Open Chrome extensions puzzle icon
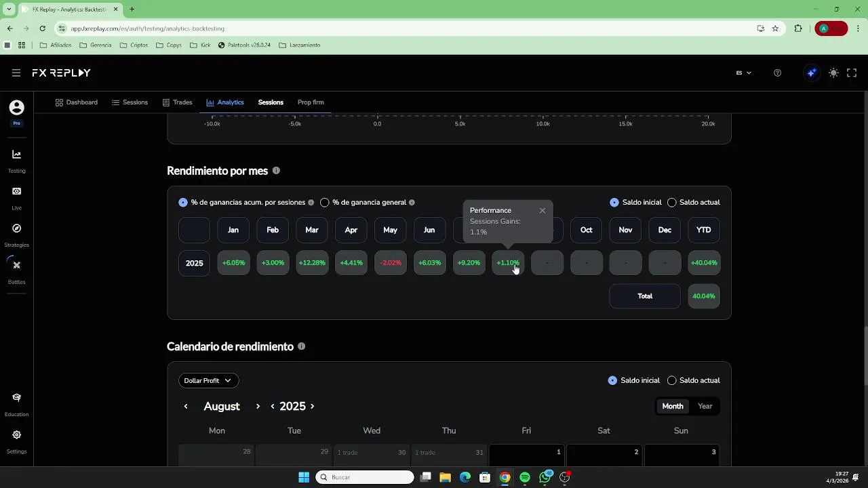 coord(798,28)
